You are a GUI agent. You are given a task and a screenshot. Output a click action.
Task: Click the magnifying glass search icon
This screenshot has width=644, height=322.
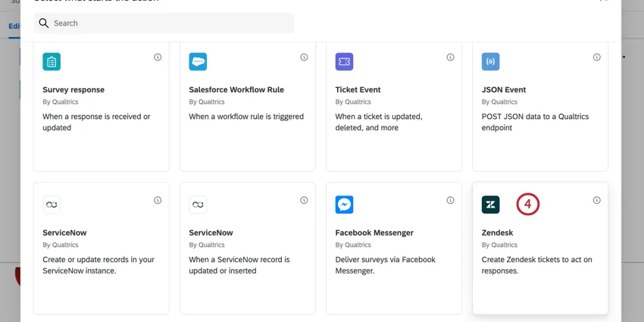coord(44,23)
